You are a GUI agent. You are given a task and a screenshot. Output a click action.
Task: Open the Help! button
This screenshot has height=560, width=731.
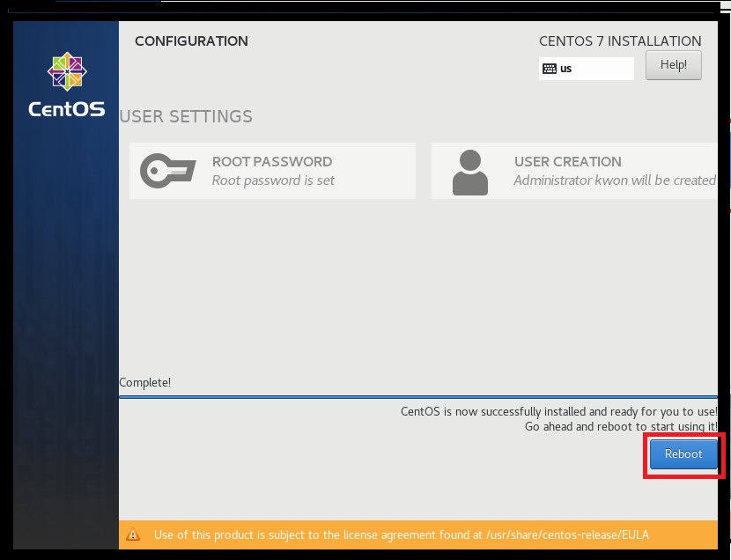[673, 65]
